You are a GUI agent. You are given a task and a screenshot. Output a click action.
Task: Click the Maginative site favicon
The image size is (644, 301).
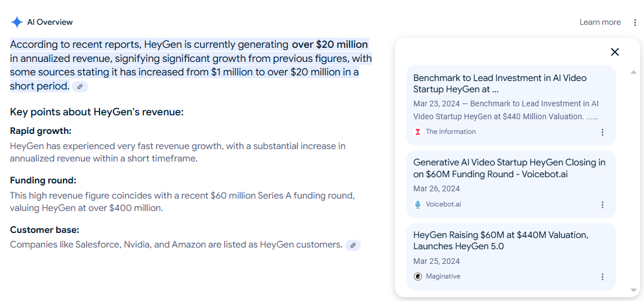[418, 277]
